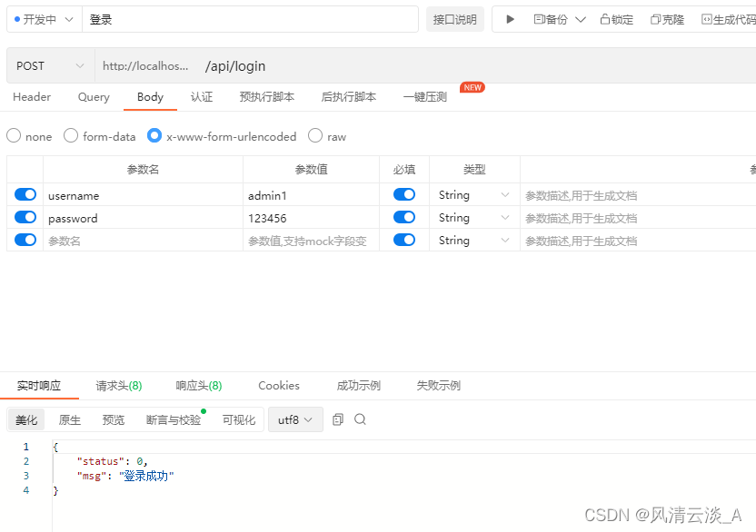The image size is (756, 532).
Task: Open the 开发中 status dropdown
Action: [x=45, y=19]
